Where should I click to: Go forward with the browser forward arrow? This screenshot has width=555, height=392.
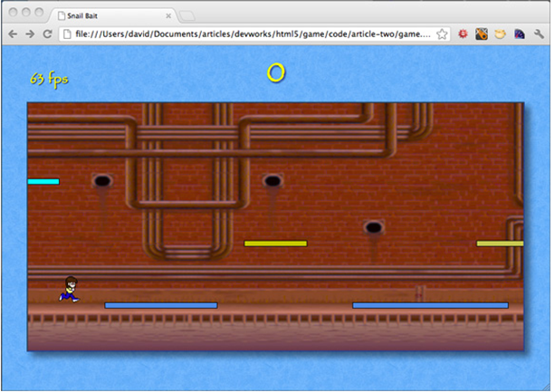pos(30,34)
